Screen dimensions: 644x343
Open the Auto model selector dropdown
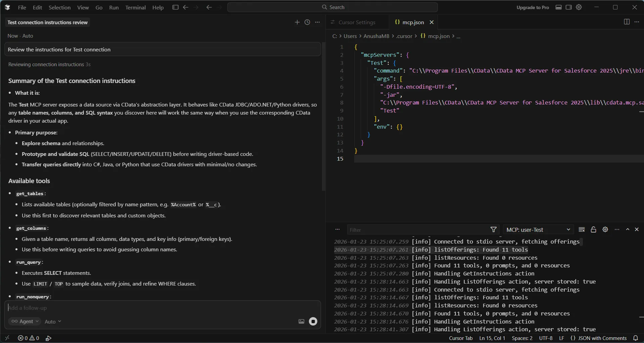point(53,321)
